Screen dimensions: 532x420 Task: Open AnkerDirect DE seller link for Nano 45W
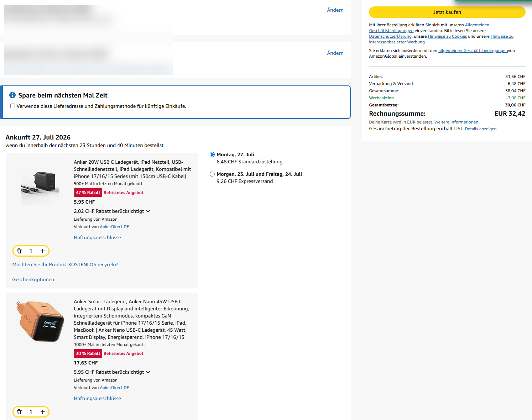tap(114, 388)
